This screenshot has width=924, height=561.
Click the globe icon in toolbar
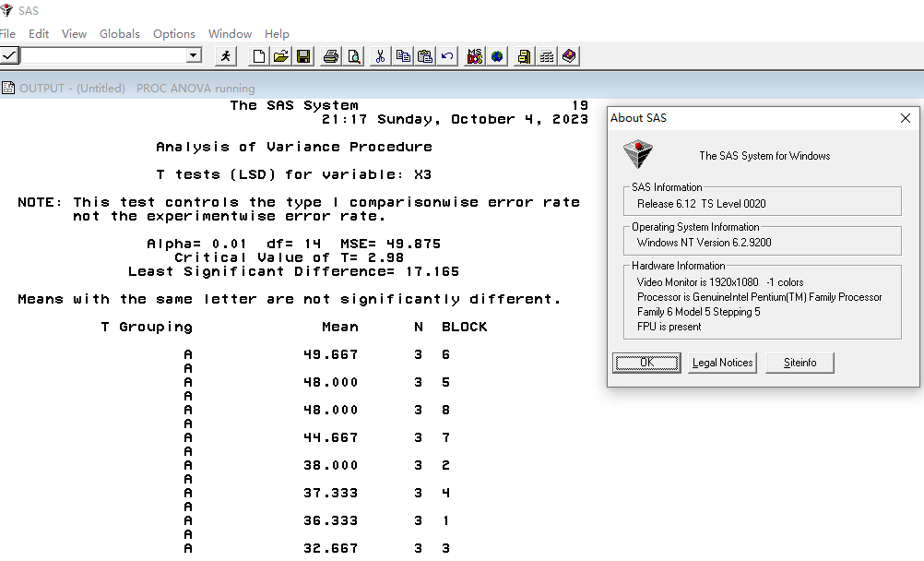(498, 56)
